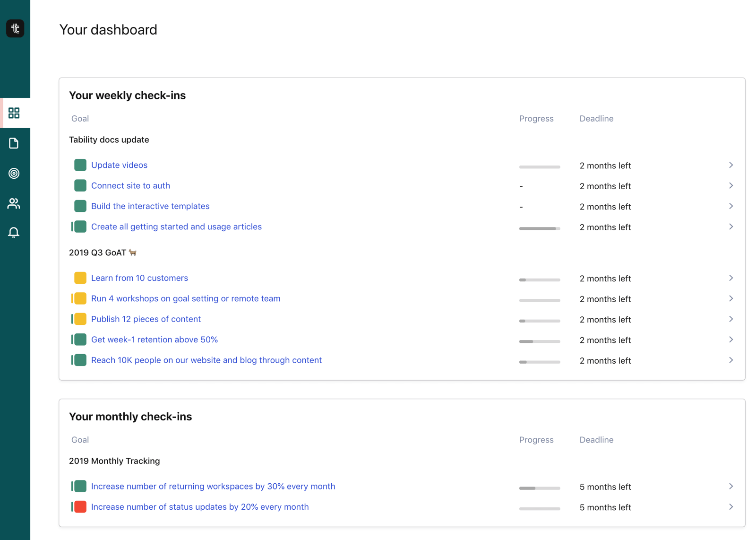Open the dashboard grid icon
Screen dimensions: 756x540
14,113
